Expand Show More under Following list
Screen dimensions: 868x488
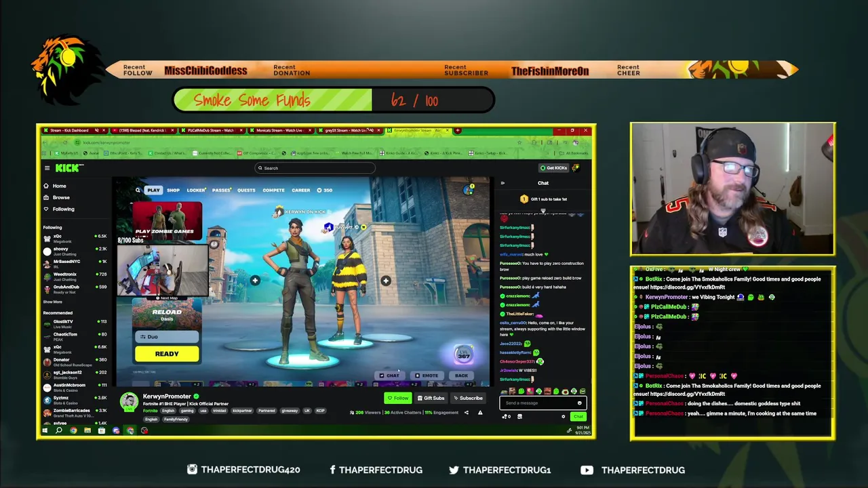click(53, 302)
